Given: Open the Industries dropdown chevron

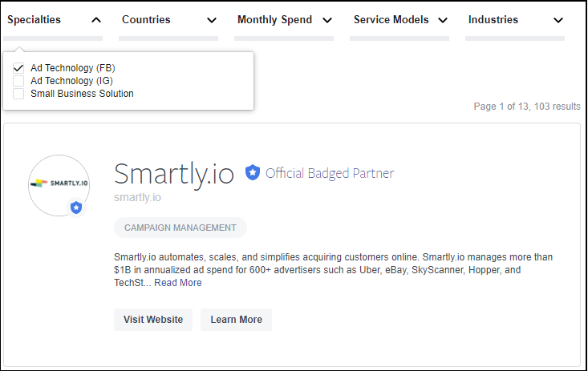Looking at the screenshot, I should [558, 20].
